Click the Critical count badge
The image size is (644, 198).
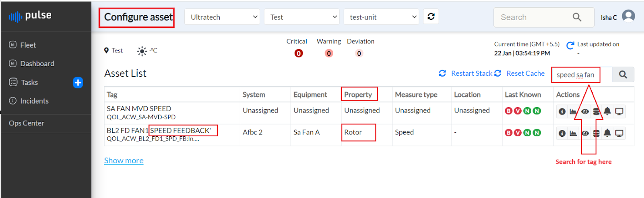(x=299, y=53)
